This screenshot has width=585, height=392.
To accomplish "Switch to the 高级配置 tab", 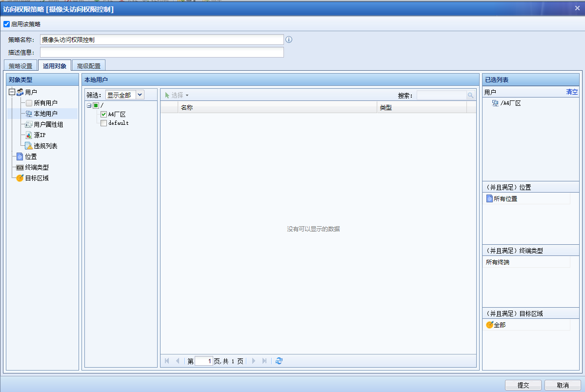I will tap(89, 66).
